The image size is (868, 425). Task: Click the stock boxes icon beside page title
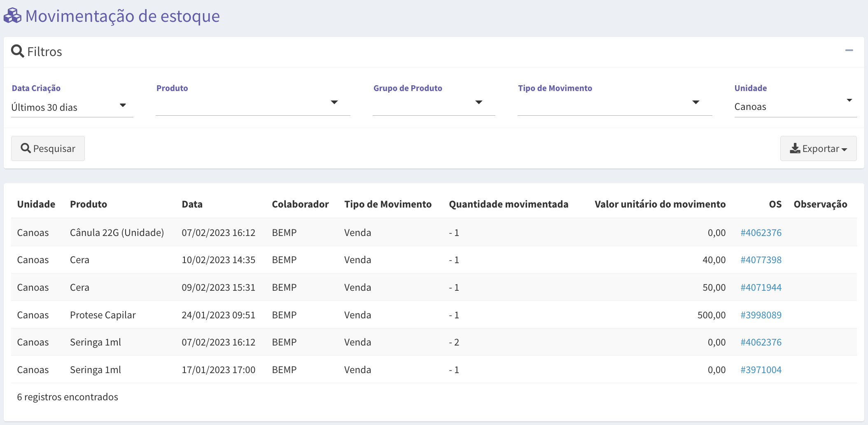[x=12, y=16]
